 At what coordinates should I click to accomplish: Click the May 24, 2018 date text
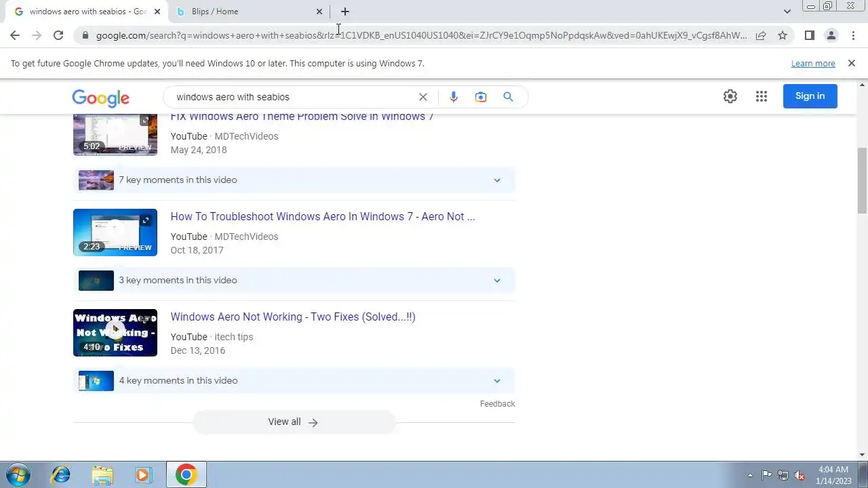(x=199, y=150)
